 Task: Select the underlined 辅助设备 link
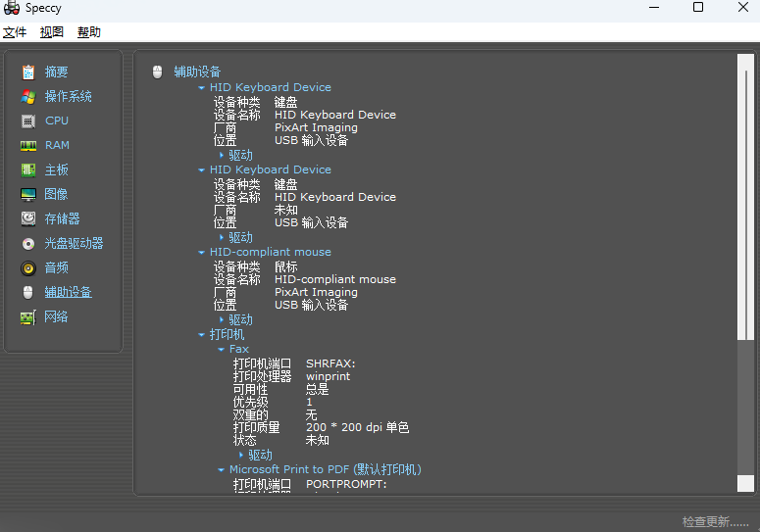[69, 292]
